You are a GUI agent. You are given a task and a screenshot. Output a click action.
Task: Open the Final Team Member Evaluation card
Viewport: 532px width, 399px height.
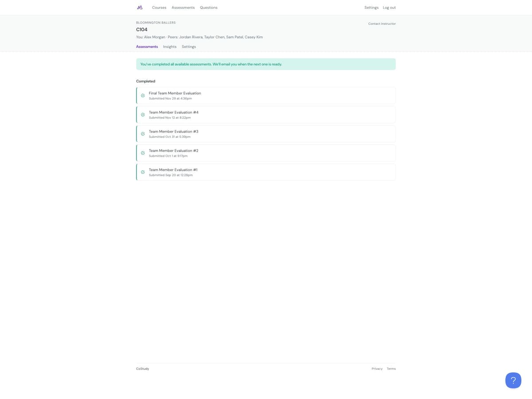pos(265,95)
